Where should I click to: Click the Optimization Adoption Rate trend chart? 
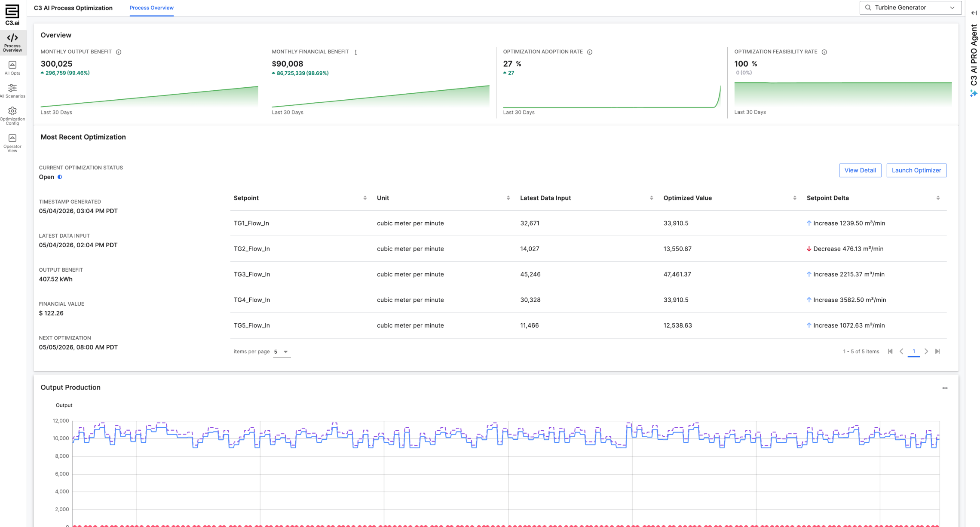click(612, 96)
